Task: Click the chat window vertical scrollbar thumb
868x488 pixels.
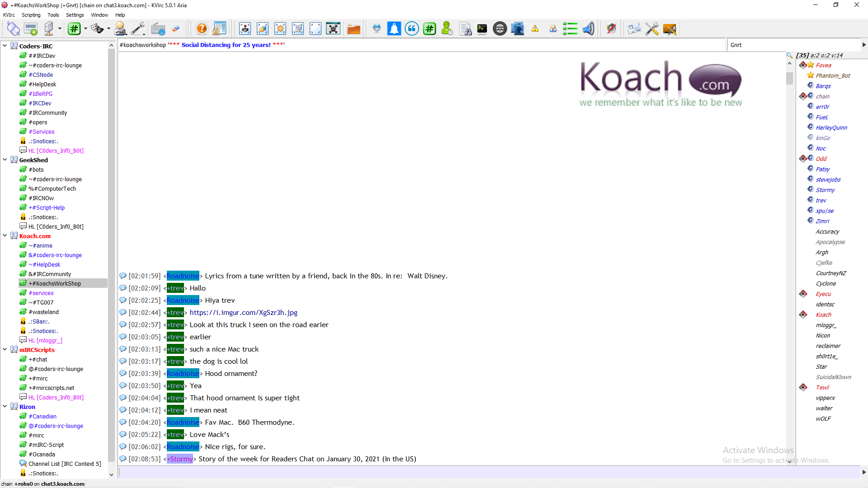Action: pyautogui.click(x=789, y=79)
